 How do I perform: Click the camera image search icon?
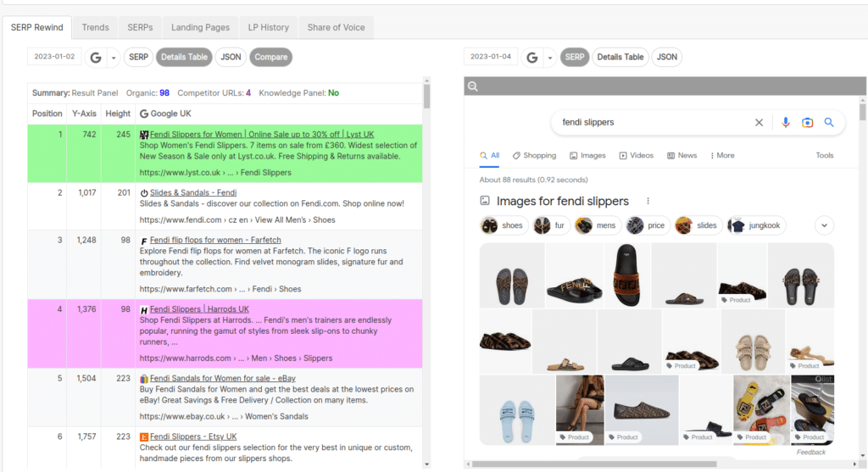click(807, 123)
